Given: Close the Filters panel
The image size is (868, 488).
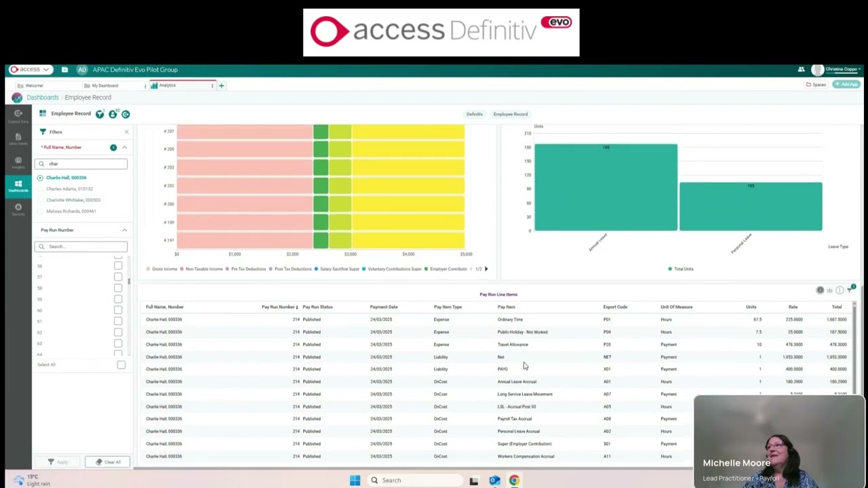Looking at the screenshot, I should pyautogui.click(x=126, y=131).
